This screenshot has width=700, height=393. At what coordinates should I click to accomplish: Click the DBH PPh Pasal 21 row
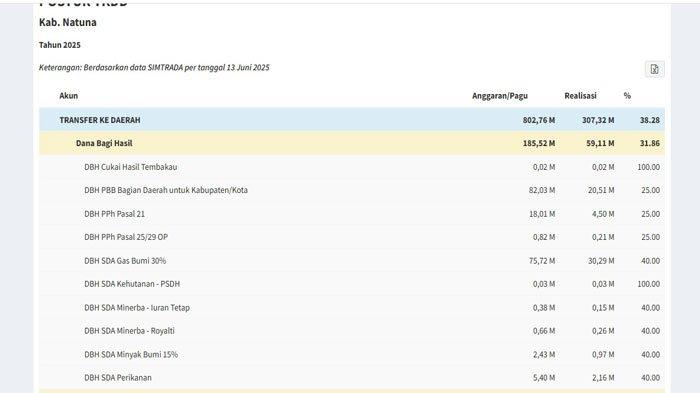pyautogui.click(x=352, y=214)
